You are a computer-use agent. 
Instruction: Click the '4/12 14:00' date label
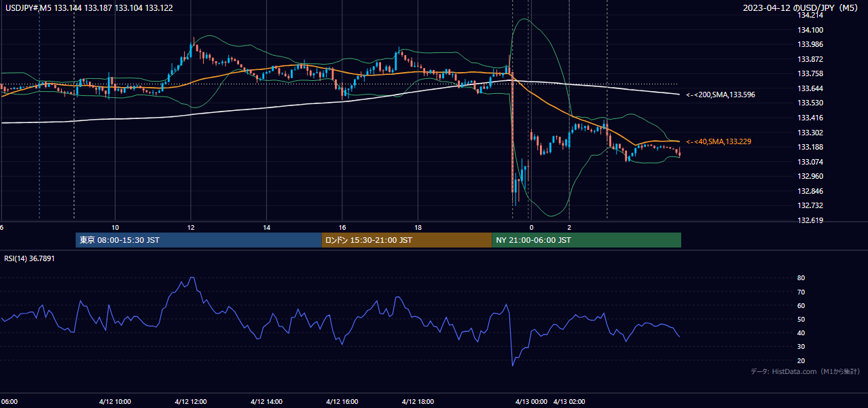(267, 402)
